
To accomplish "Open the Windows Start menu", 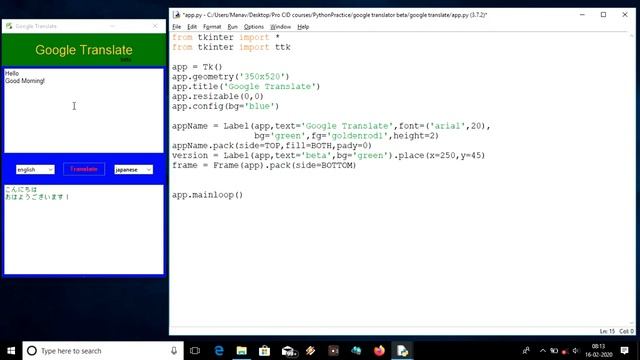I will (x=11, y=351).
